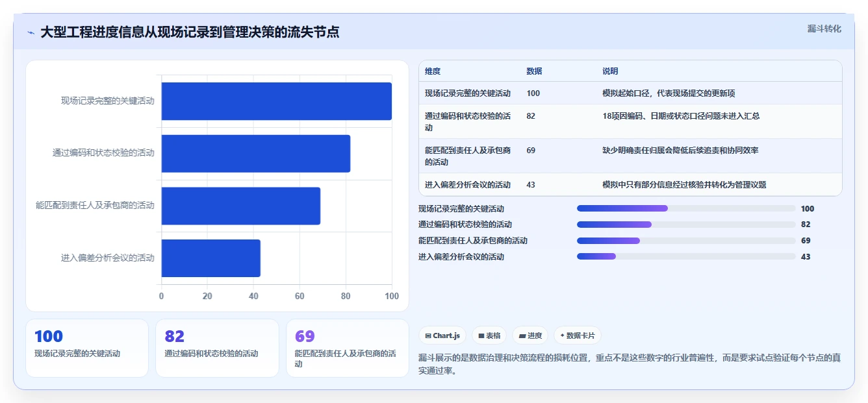Image resolution: width=868 pixels, height=403 pixels.
Task: Select the 数据卡片 tag chip
Action: (578, 336)
